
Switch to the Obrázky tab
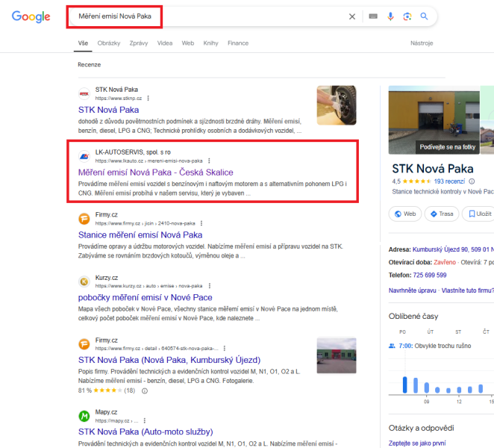(x=109, y=43)
